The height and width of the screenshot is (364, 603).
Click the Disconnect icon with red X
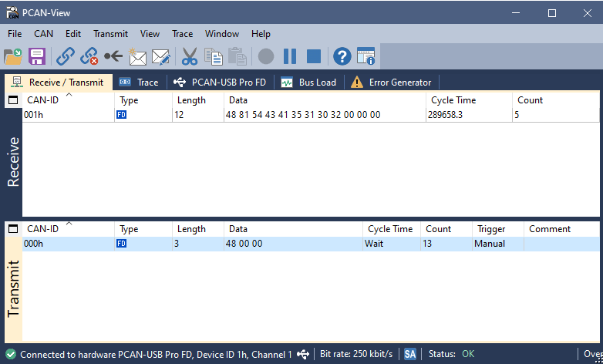89,56
